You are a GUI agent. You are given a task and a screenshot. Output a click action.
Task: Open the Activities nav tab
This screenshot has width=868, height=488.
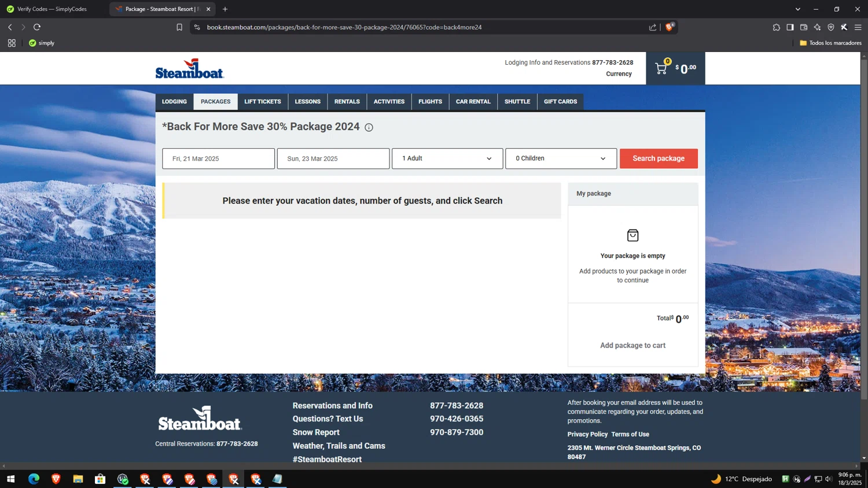[389, 102]
